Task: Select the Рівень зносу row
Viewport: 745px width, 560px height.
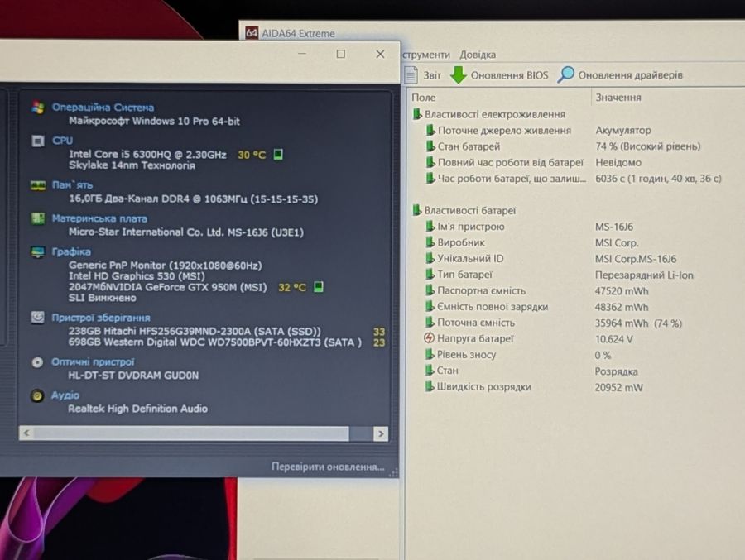Action: [x=518, y=355]
